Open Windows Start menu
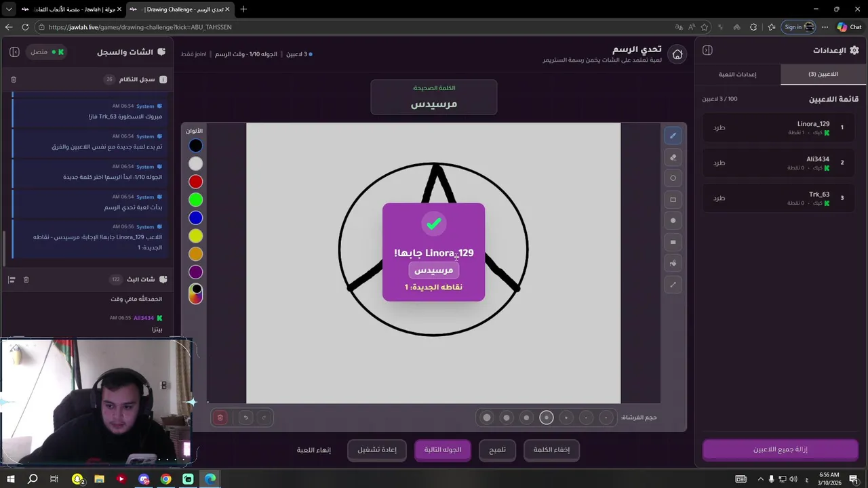This screenshot has height=488, width=868. point(10,479)
